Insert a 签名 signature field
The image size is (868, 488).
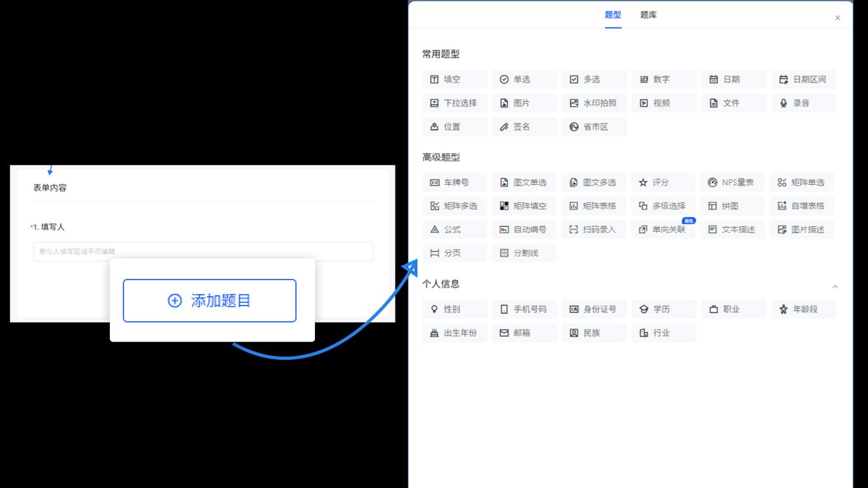tap(524, 126)
